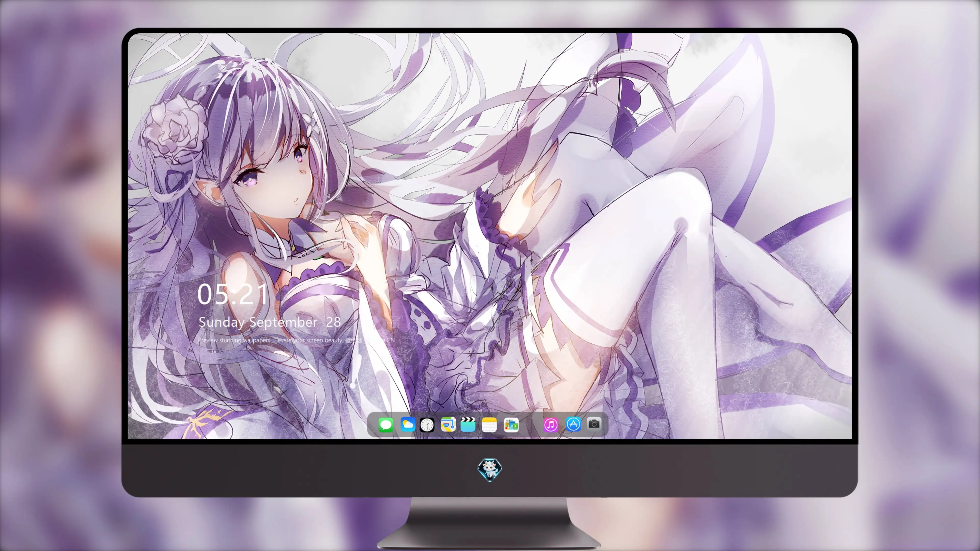This screenshot has height=551, width=980.
Task: Open the Videos clapperboard app
Action: 468,424
